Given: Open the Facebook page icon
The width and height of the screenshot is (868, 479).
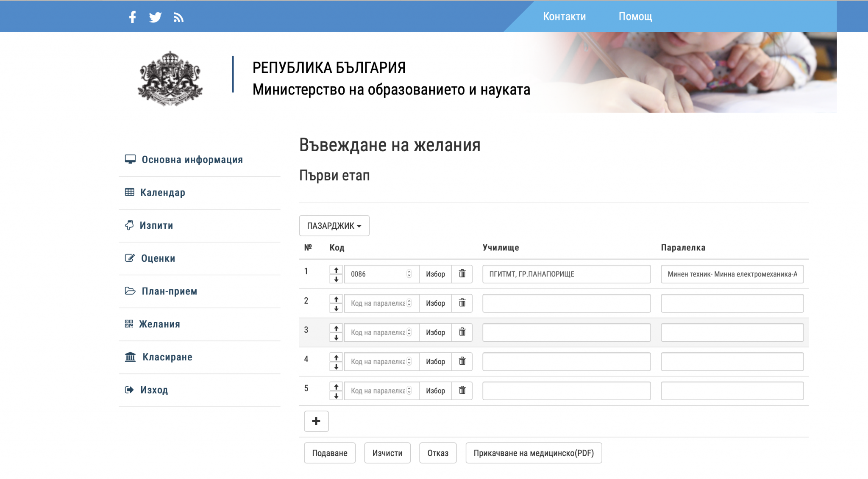Looking at the screenshot, I should (132, 17).
